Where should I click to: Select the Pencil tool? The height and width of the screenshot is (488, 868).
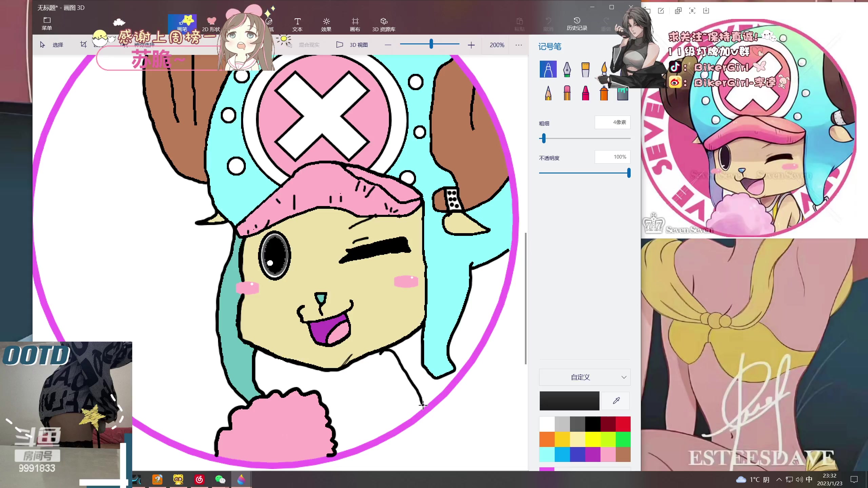(548, 93)
